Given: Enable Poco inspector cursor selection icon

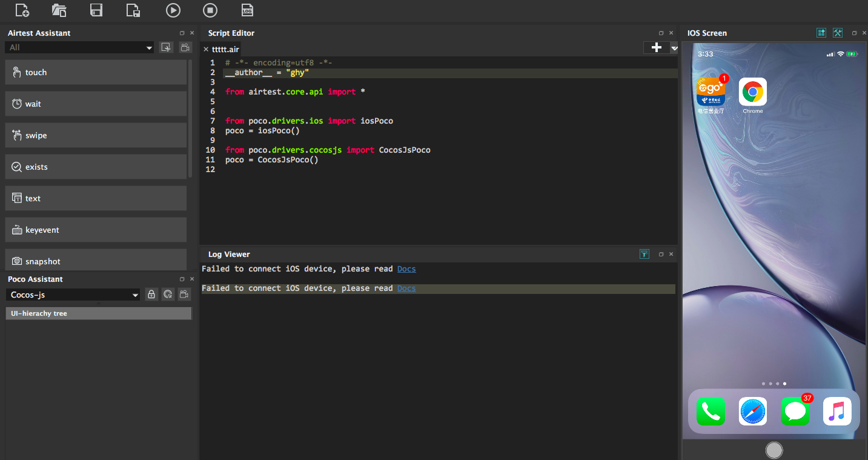Looking at the screenshot, I should pyautogui.click(x=168, y=295).
